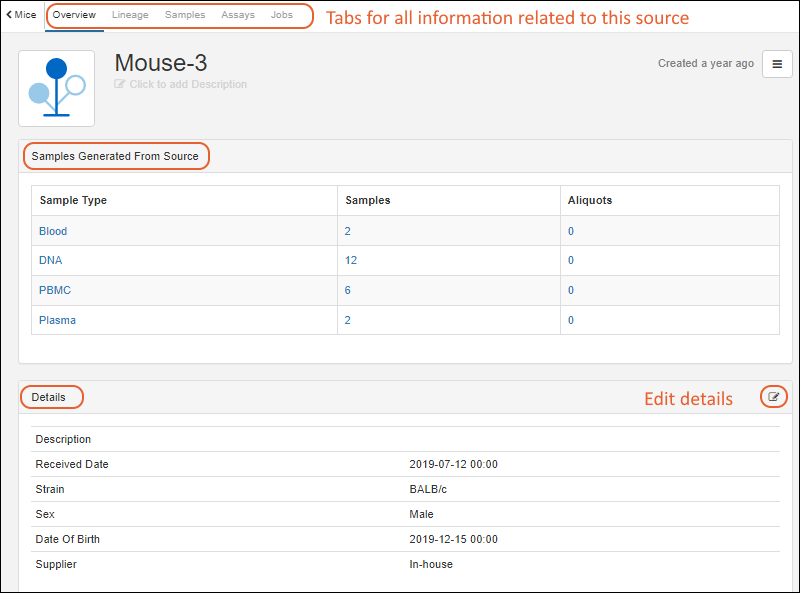View the 12 DNA samples count
This screenshot has height=593, width=800.
[x=351, y=260]
